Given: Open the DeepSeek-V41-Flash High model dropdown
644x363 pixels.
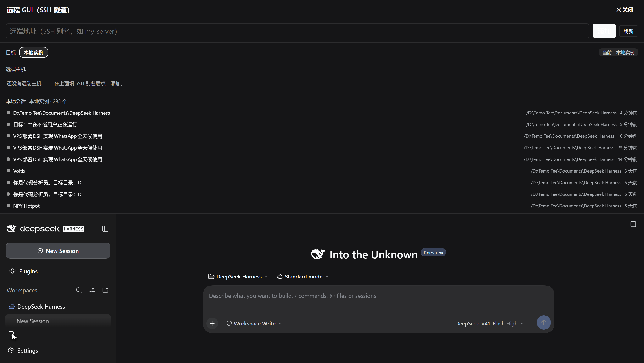Looking at the screenshot, I should [x=489, y=324].
